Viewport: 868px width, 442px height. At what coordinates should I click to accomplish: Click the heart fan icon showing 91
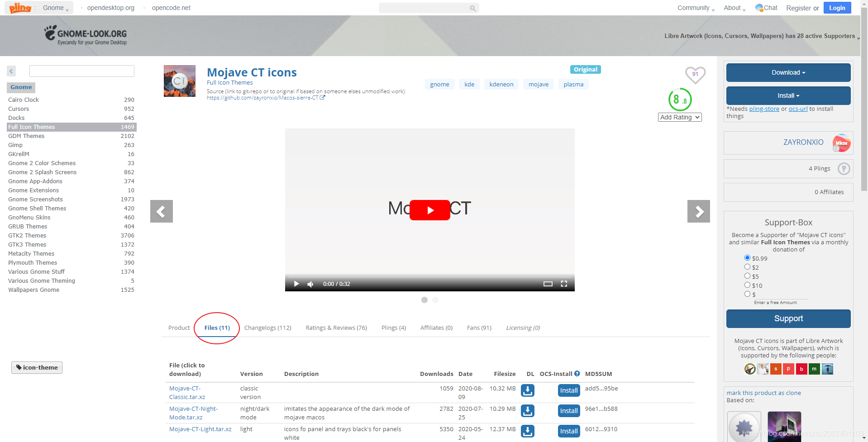pyautogui.click(x=695, y=75)
